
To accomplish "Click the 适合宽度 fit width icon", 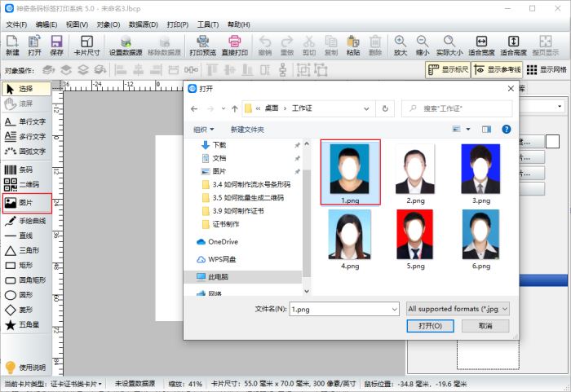I will [x=481, y=45].
